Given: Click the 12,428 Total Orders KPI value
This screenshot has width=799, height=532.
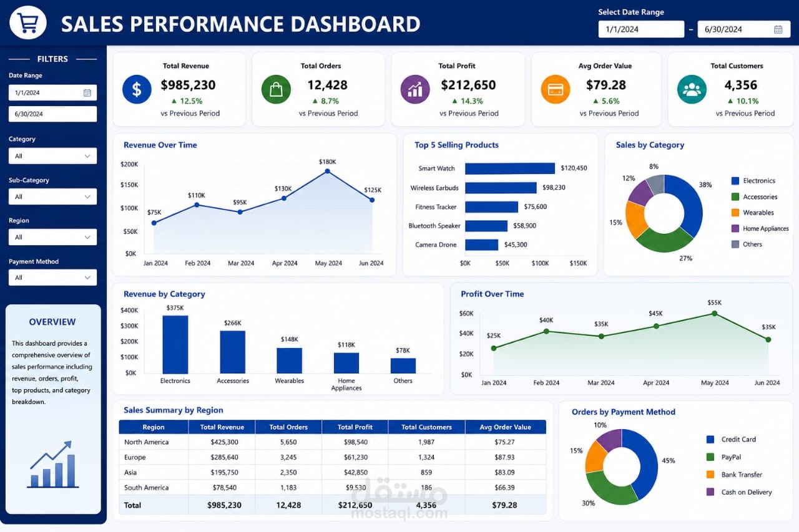Looking at the screenshot, I should 327,85.
